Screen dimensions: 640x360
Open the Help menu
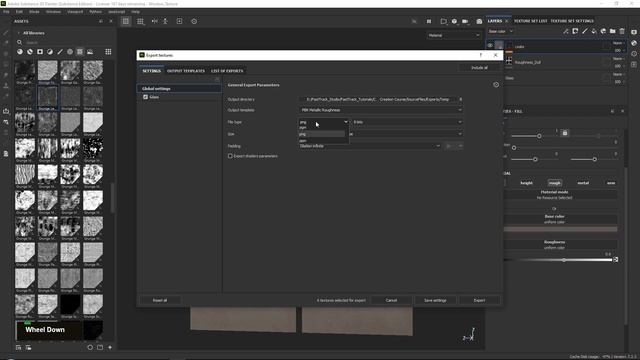click(135, 12)
